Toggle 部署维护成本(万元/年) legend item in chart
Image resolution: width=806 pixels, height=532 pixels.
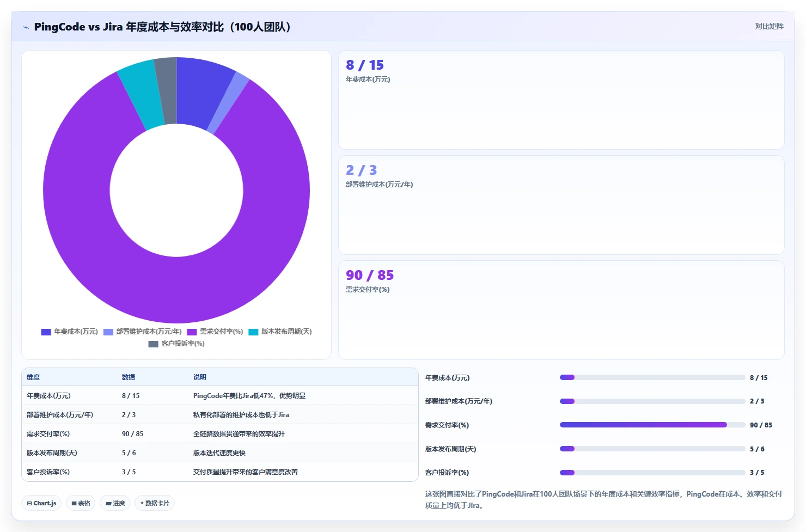click(143, 332)
